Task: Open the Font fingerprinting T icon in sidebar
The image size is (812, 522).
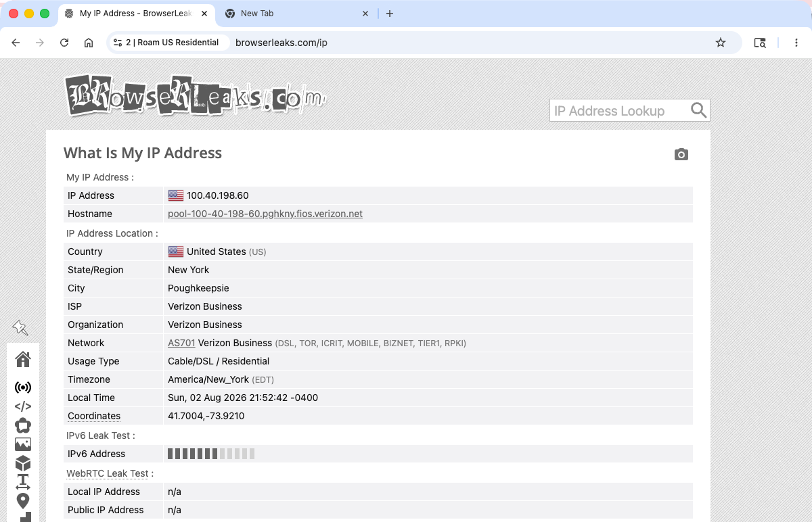Action: [23, 482]
